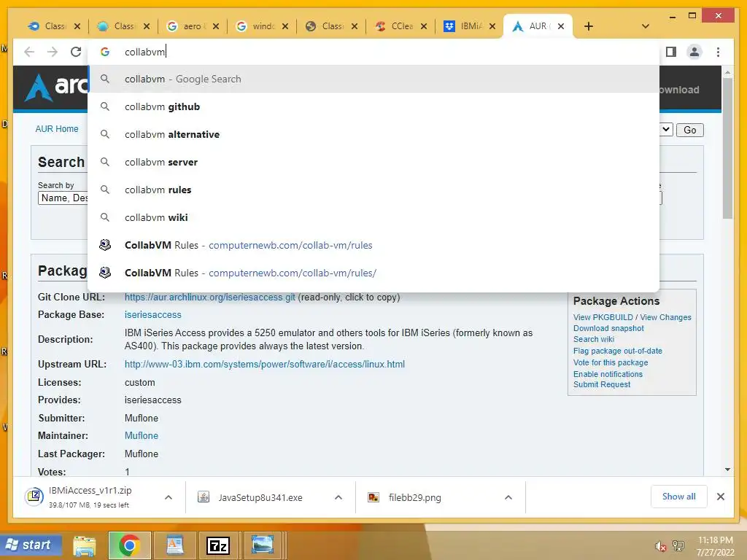Screen dimensions: 747x560
Task: Open the iseriesaccess package base link
Action: [x=153, y=315]
